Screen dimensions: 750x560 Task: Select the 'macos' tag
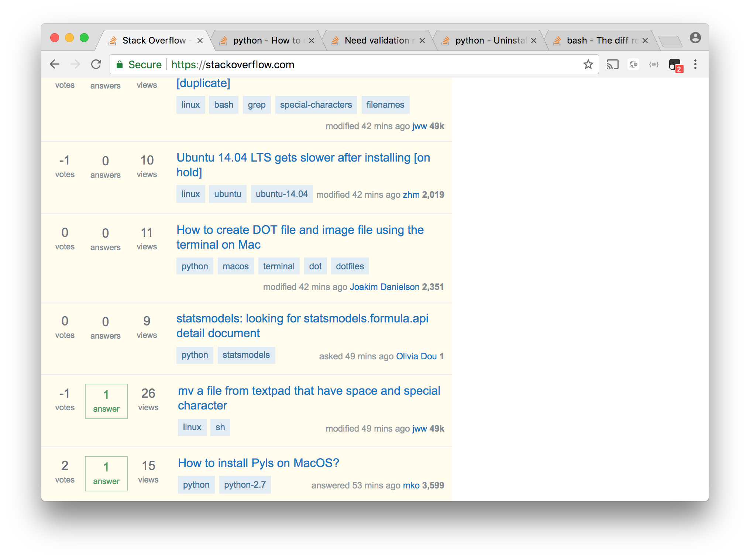[x=235, y=266]
